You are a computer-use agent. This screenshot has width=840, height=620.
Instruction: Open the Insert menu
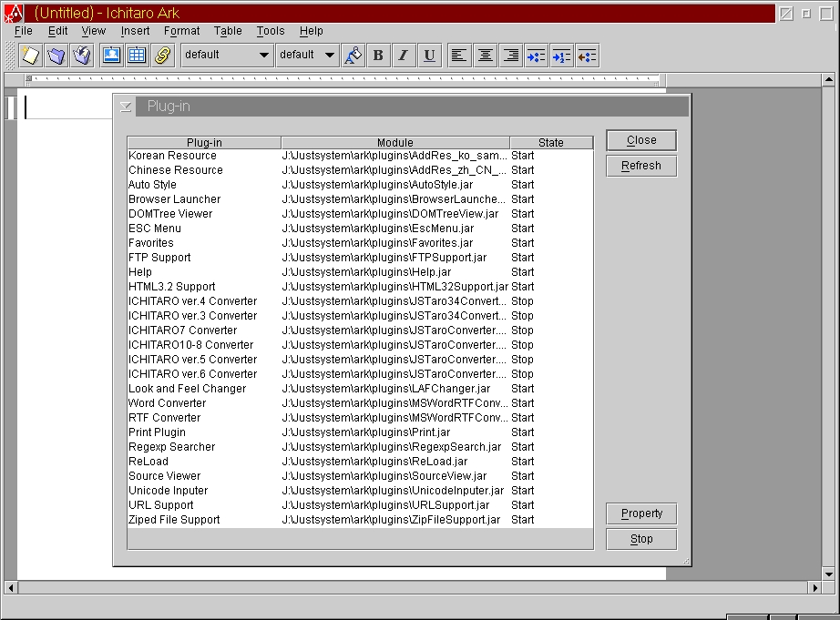click(135, 31)
